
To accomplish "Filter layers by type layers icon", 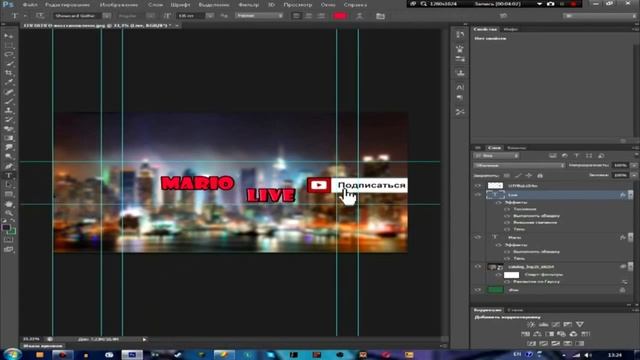I will [577, 156].
